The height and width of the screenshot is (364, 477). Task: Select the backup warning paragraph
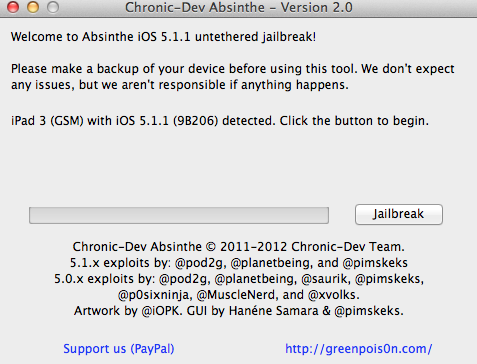click(233, 77)
